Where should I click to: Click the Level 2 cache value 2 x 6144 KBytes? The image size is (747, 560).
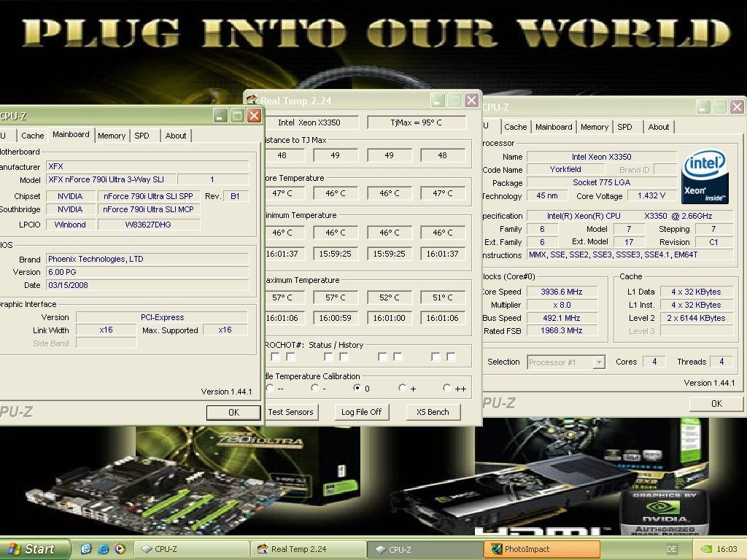(x=696, y=318)
